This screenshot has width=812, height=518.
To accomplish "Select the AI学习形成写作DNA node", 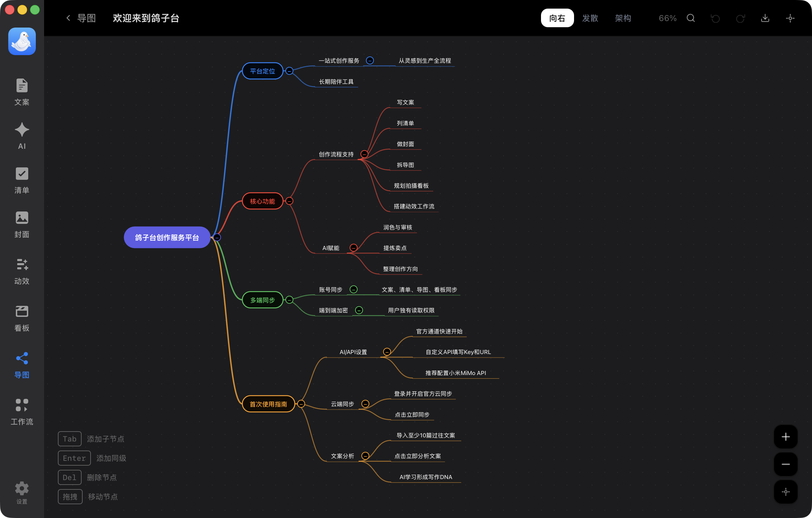I will (x=426, y=477).
